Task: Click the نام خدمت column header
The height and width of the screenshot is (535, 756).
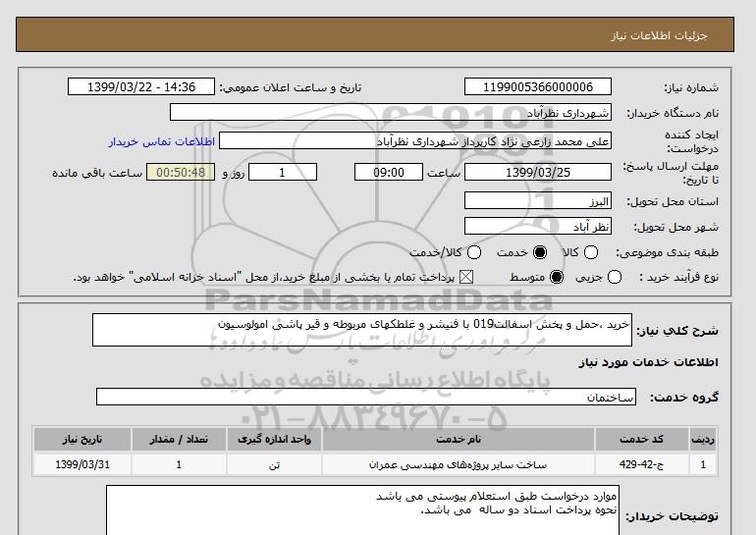Action: pos(459,439)
